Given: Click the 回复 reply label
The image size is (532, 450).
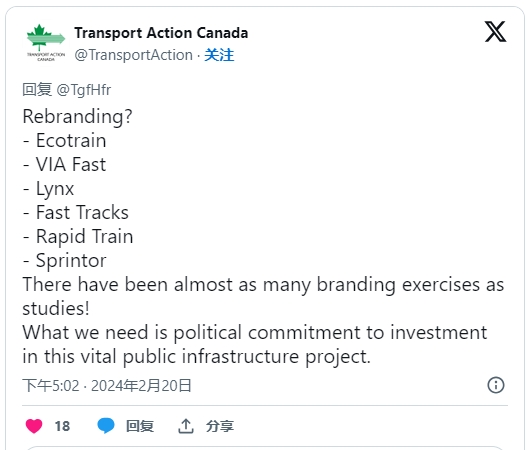Looking at the screenshot, I should [x=140, y=426].
